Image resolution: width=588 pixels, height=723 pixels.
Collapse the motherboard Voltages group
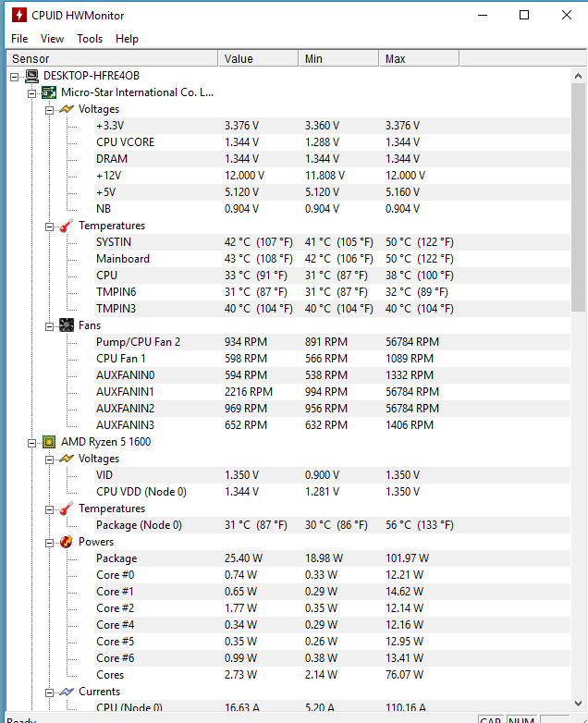pyautogui.click(x=49, y=110)
